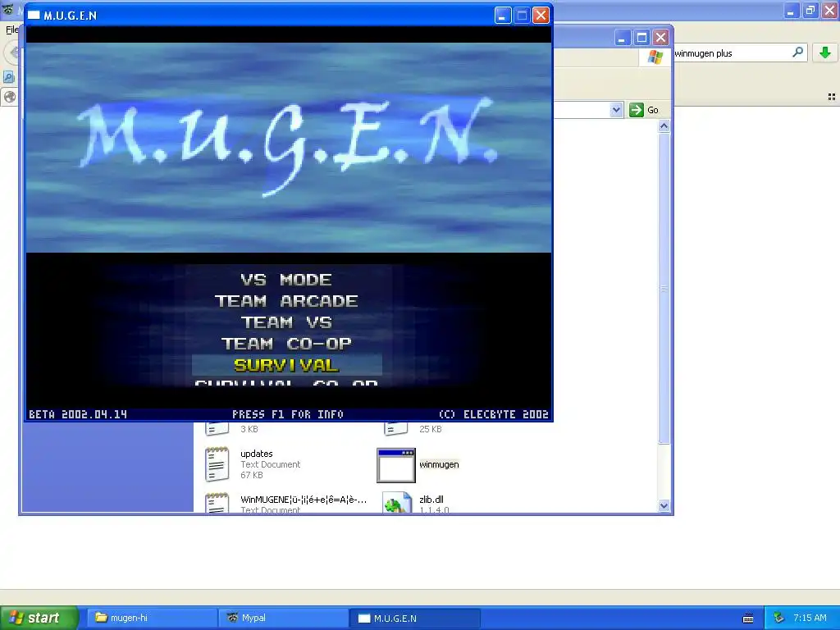Screen dimensions: 840x630
Task: Click the search magnifier in Mypal search box
Action: pyautogui.click(x=797, y=52)
